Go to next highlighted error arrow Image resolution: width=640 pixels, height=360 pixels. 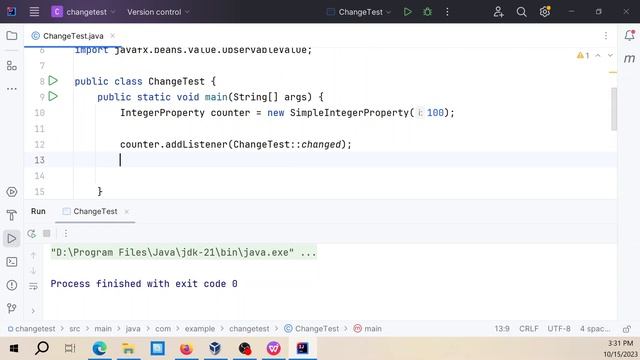(610, 56)
